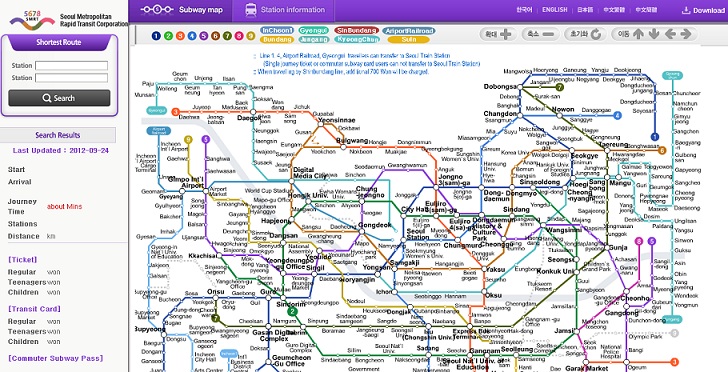Select the SinBundang line badge

tap(356, 31)
